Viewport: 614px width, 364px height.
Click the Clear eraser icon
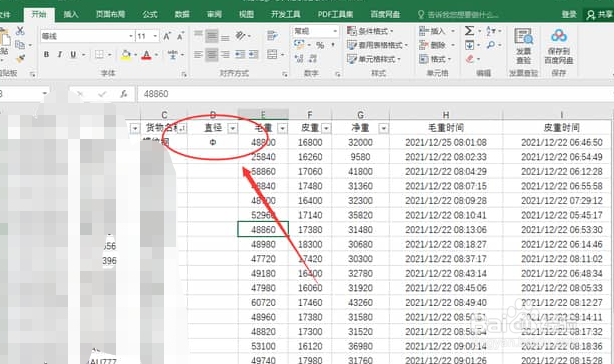(x=470, y=59)
